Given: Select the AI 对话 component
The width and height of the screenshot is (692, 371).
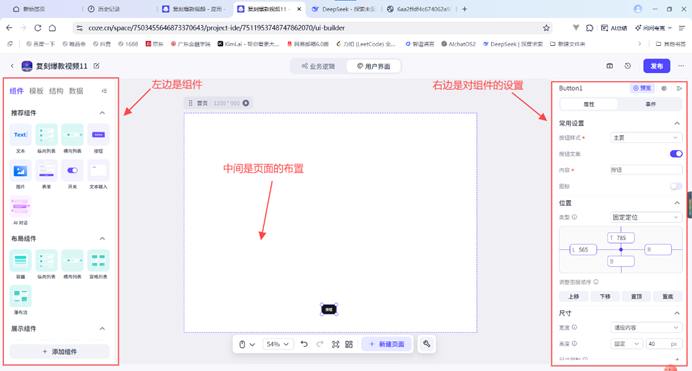Looking at the screenshot, I should point(20,206).
